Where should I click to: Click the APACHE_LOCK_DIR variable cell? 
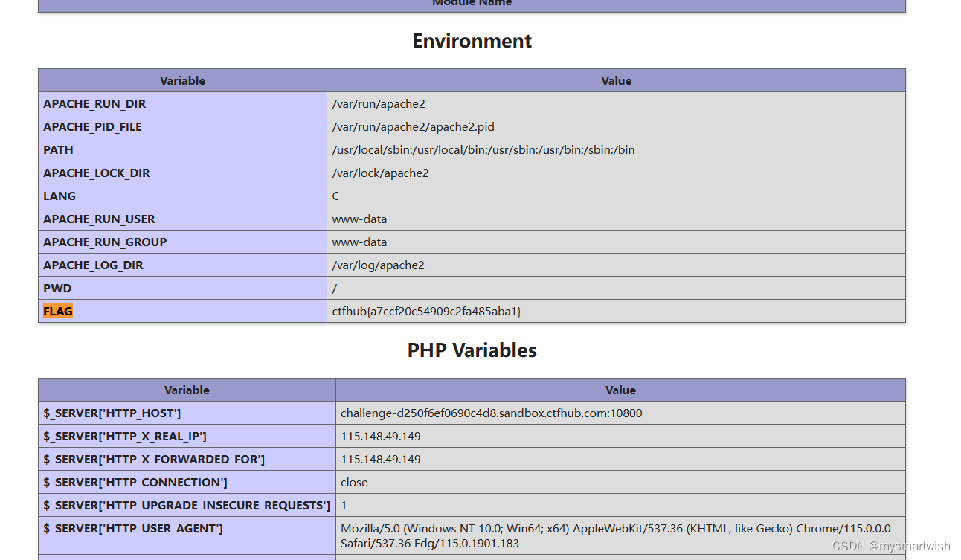[97, 173]
